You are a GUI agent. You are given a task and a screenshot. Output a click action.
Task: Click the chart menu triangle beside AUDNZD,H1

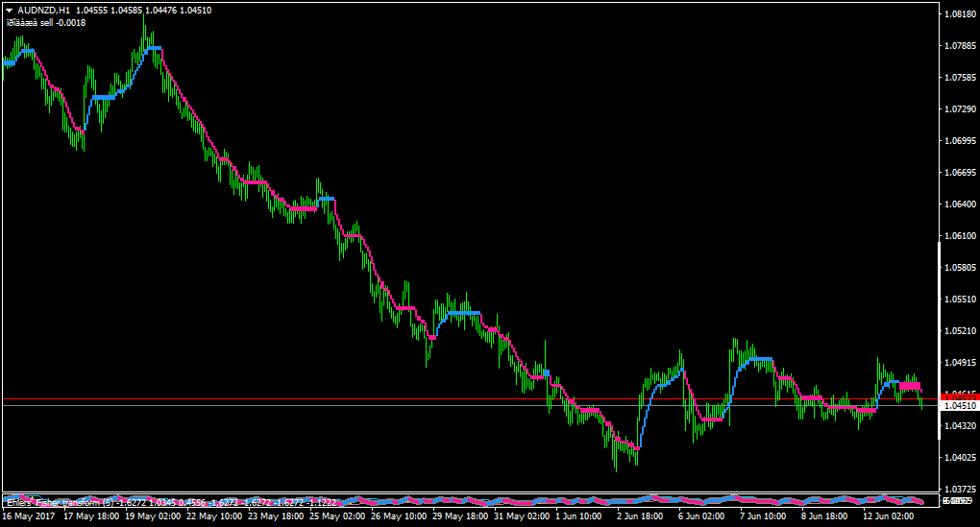10,11
